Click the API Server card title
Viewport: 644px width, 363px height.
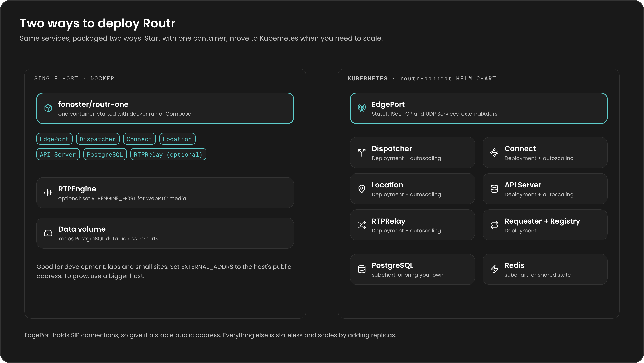pos(523,185)
